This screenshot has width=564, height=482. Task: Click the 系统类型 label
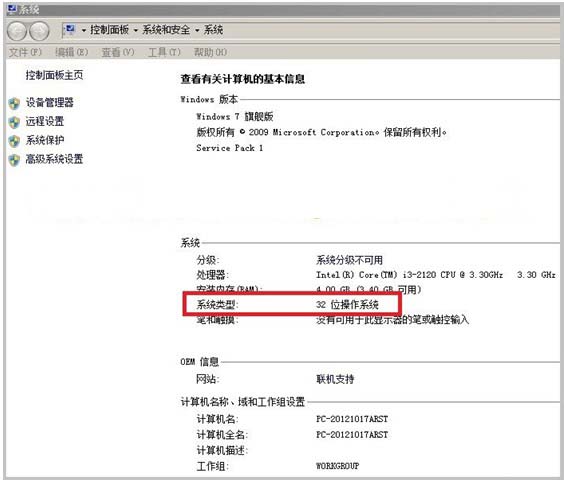[x=217, y=305]
